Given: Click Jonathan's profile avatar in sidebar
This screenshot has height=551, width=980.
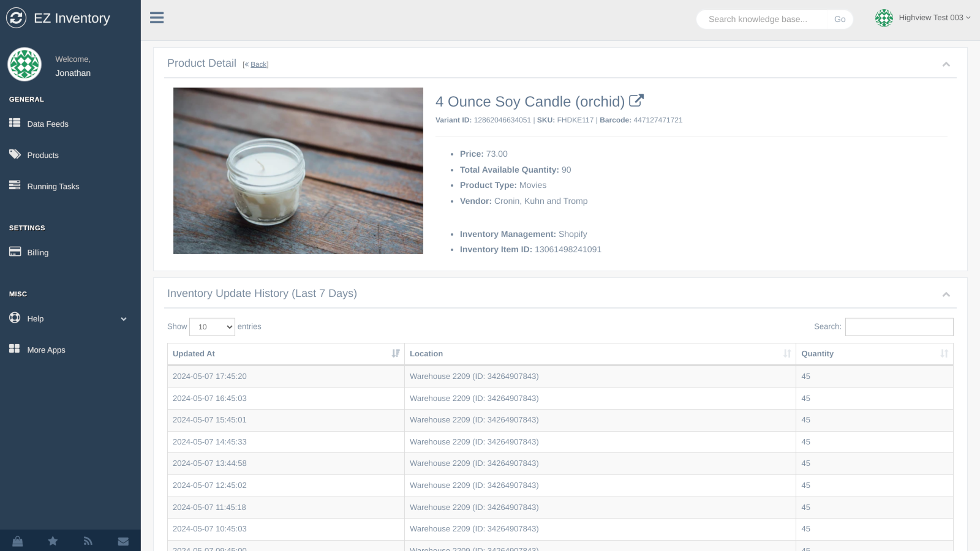Looking at the screenshot, I should [24, 64].
